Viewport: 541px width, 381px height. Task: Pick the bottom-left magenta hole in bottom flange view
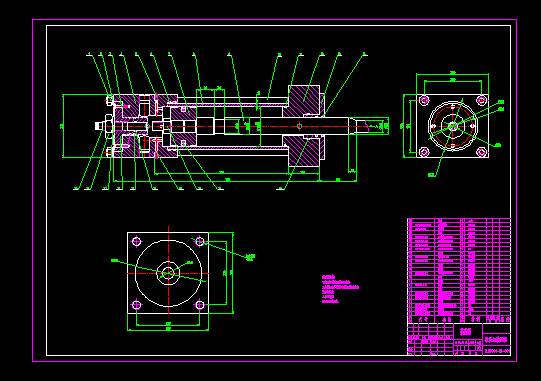pyautogui.click(x=137, y=305)
